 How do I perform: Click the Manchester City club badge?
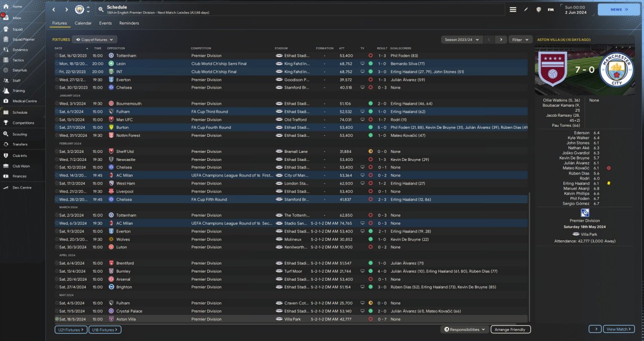click(x=79, y=10)
